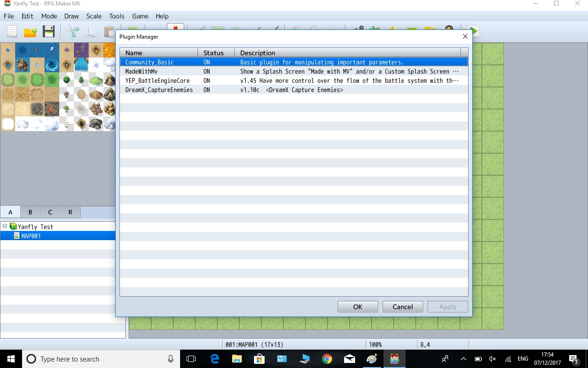Select the DreamX_CaptureEnemies plugin

(294, 90)
